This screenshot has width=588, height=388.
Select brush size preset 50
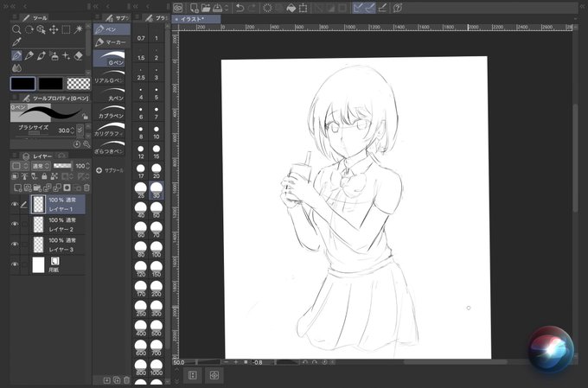157,210
